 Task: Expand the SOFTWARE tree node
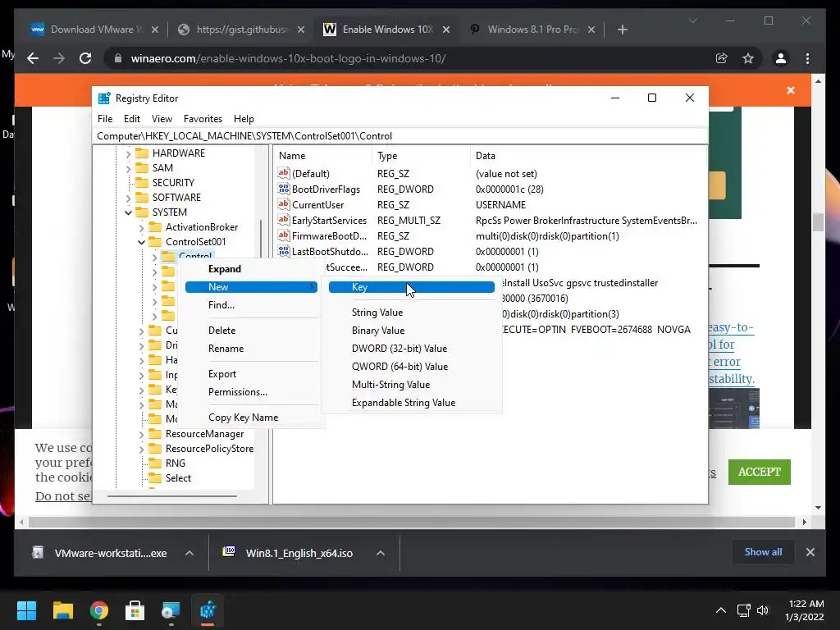[128, 199]
